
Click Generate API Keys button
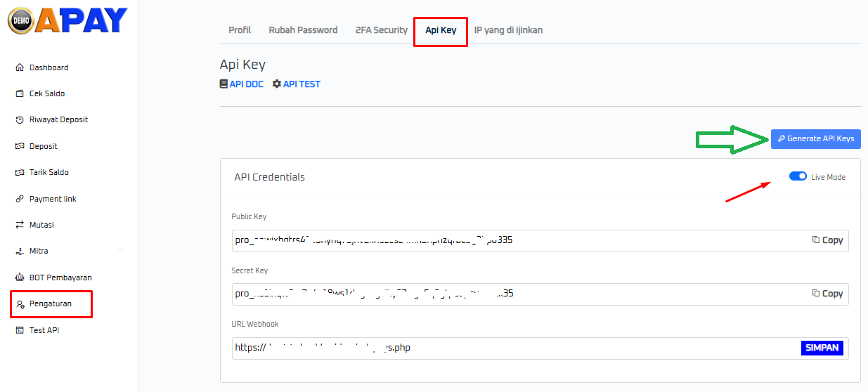coord(816,139)
